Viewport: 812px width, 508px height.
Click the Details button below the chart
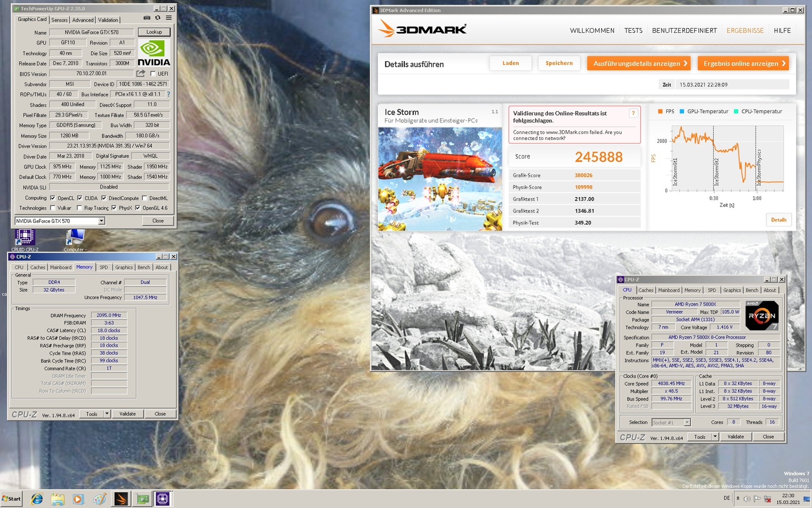(x=779, y=220)
